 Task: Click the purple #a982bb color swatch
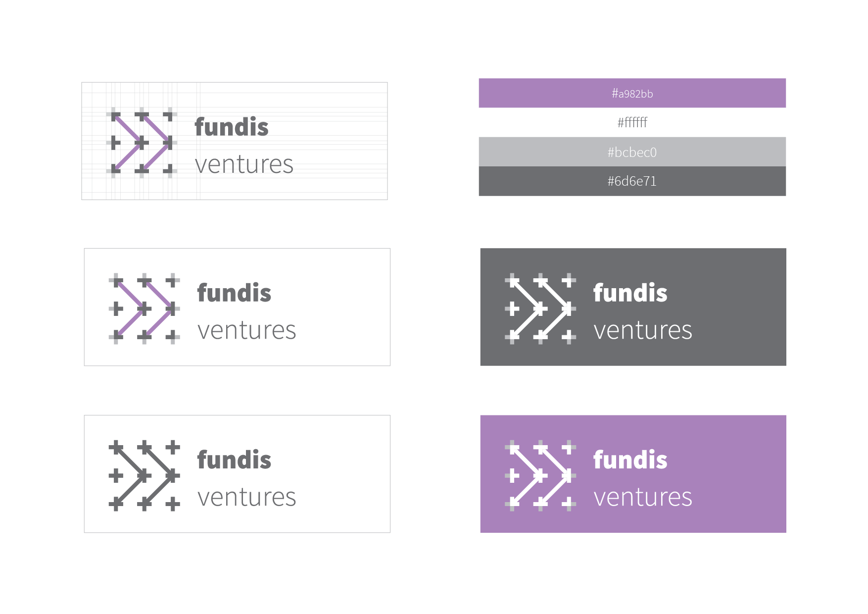pos(632,93)
